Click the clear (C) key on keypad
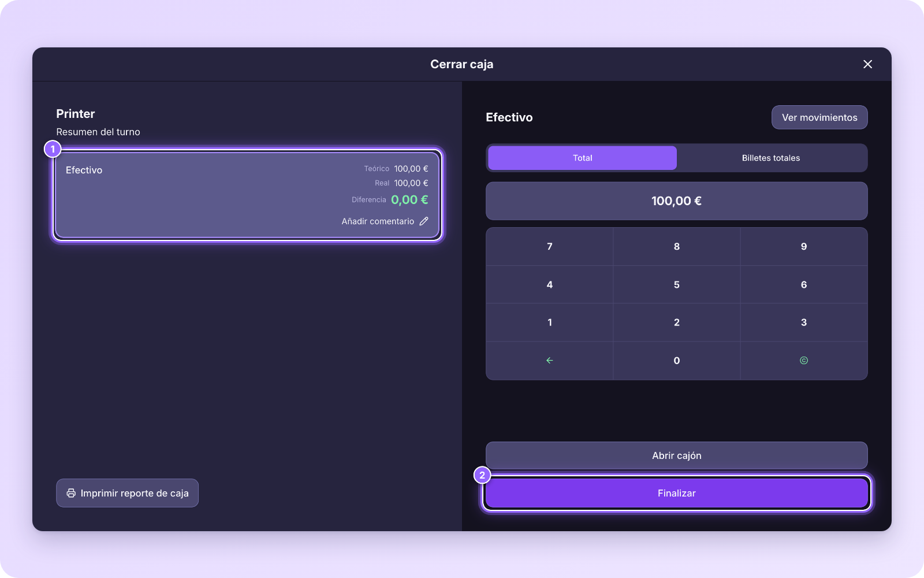This screenshot has height=578, width=924. click(x=804, y=361)
